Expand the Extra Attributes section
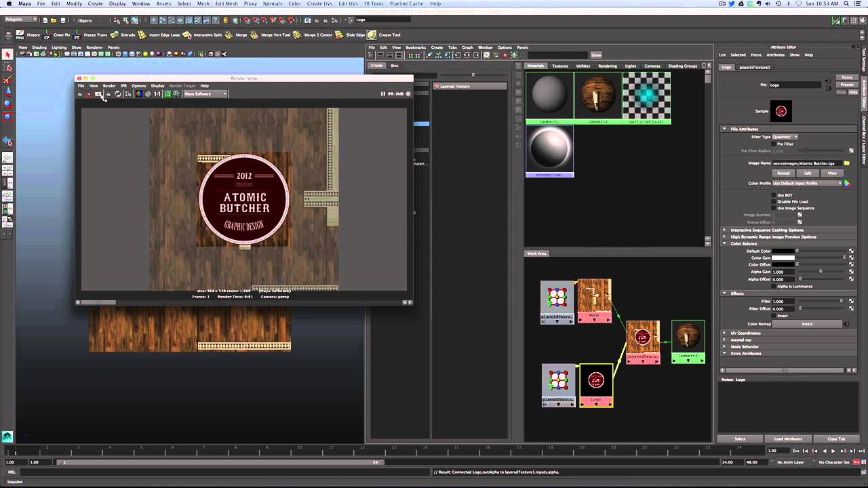The image size is (868, 488). coord(725,353)
